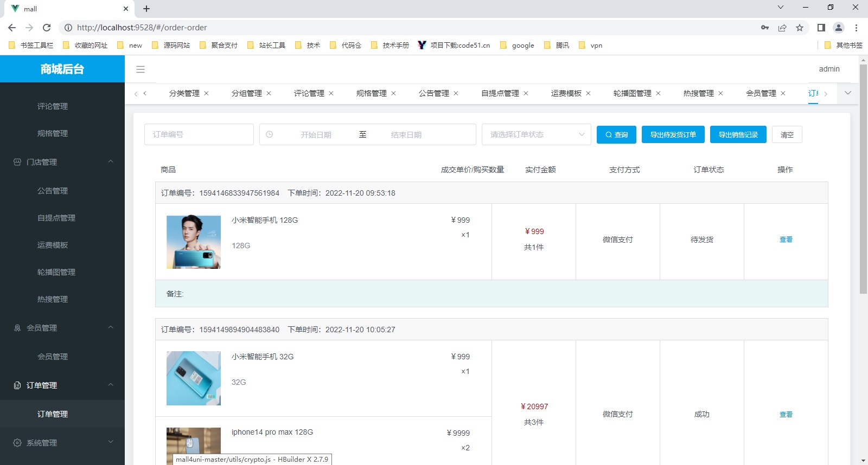The width and height of the screenshot is (868, 465).
Task: Close the 自提点管理 tab
Action: (526, 93)
